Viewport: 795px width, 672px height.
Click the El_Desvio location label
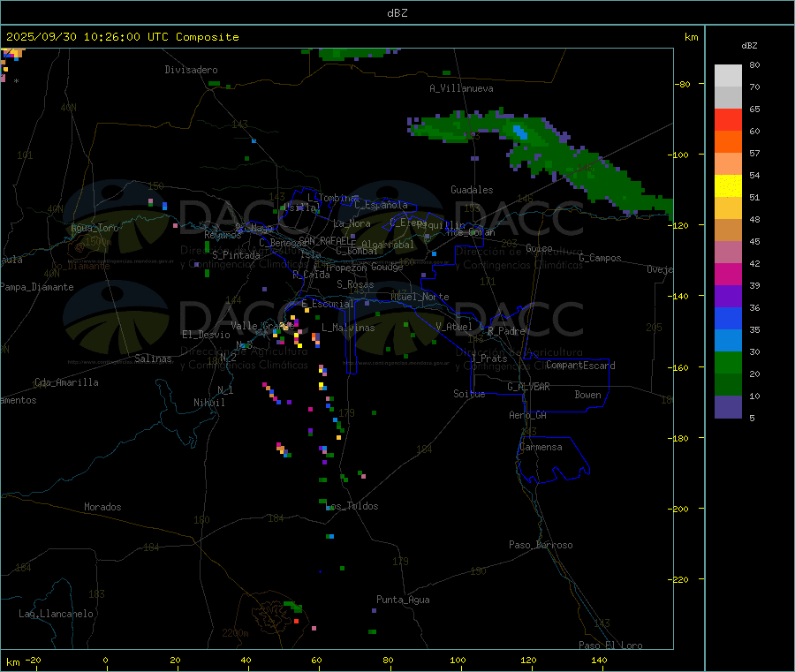pos(207,335)
